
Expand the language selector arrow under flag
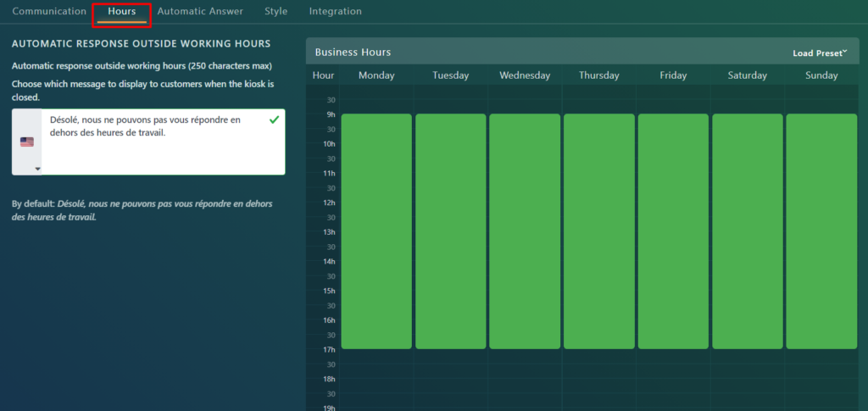(x=37, y=169)
